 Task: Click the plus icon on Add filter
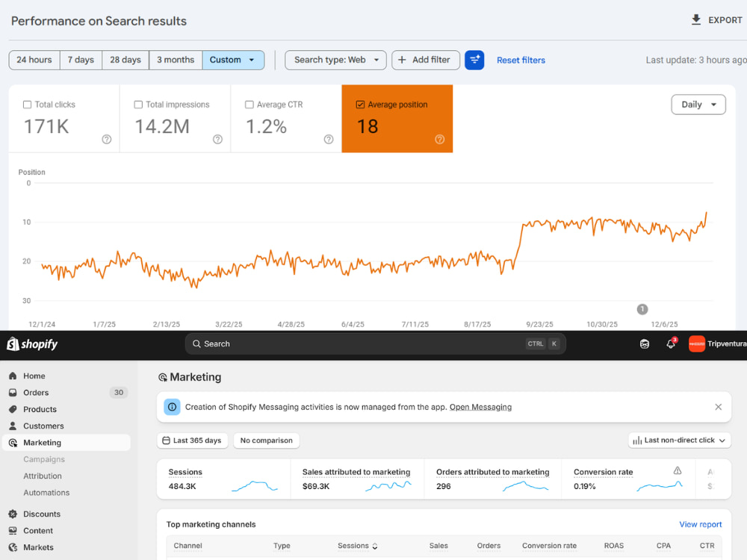tap(402, 60)
